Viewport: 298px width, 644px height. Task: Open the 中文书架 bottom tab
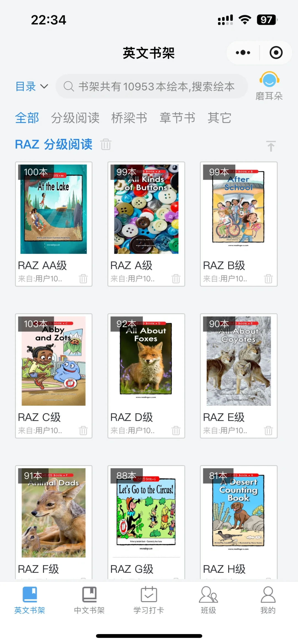[x=89, y=600]
